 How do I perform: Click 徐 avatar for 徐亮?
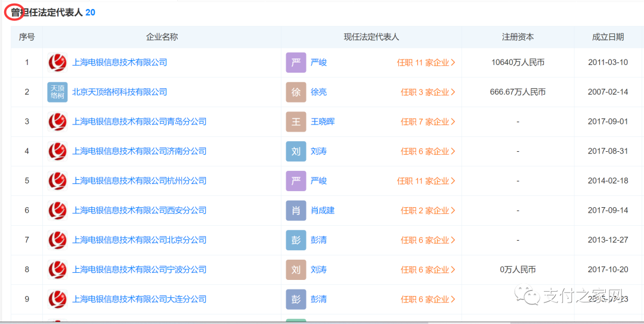point(296,92)
